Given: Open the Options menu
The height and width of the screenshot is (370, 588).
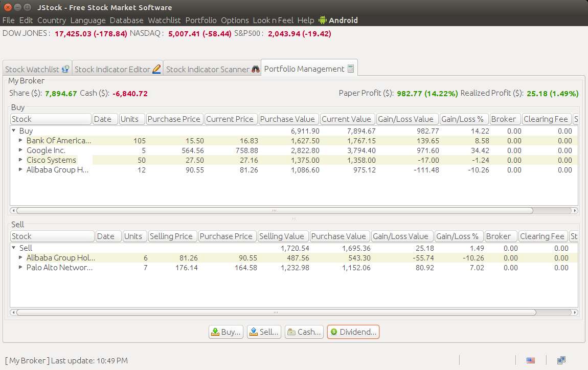Looking at the screenshot, I should (235, 20).
